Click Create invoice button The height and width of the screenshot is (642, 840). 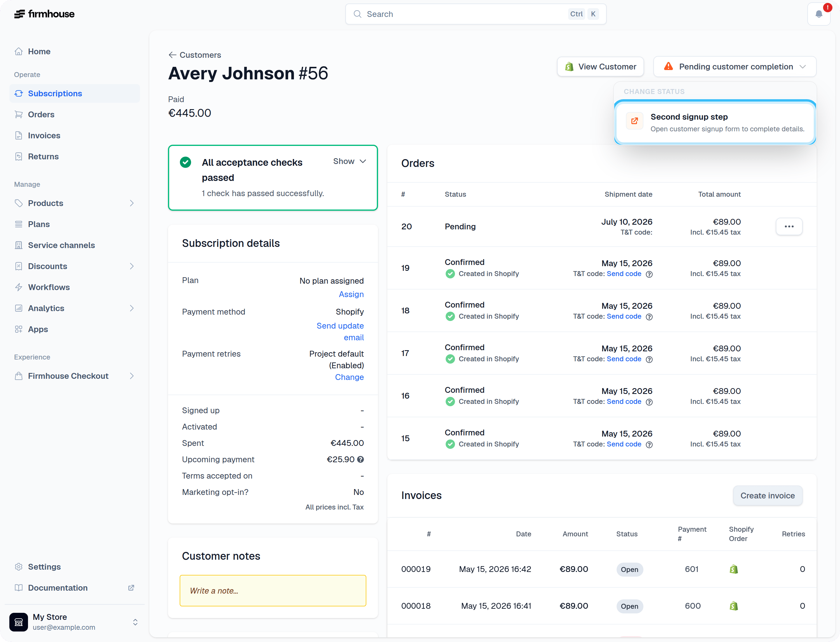pos(767,496)
